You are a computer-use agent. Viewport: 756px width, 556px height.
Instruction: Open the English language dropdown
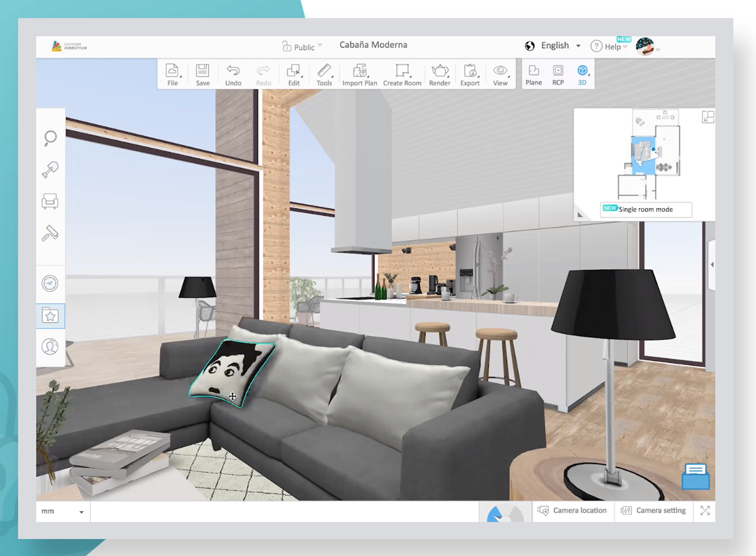(553, 46)
